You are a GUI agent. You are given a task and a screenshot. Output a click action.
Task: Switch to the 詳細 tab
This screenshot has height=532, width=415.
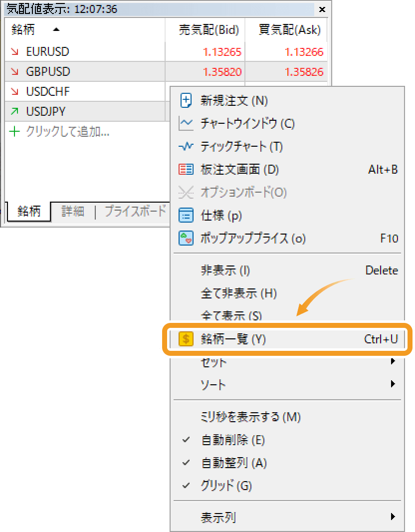coord(72,212)
